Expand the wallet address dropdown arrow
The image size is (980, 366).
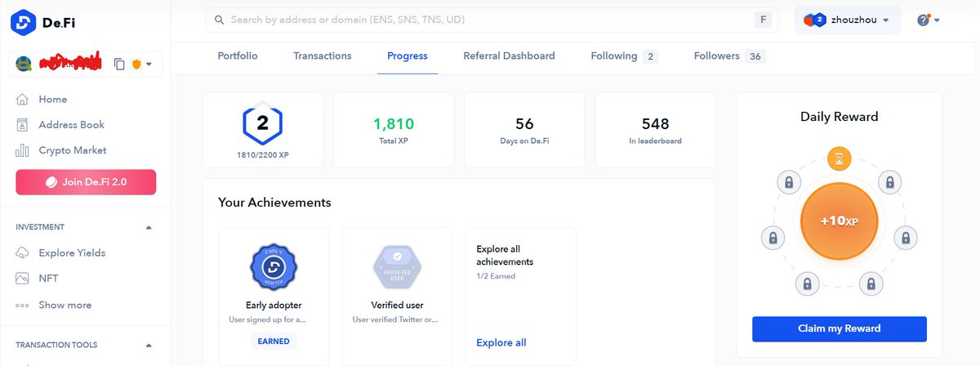coord(149,64)
